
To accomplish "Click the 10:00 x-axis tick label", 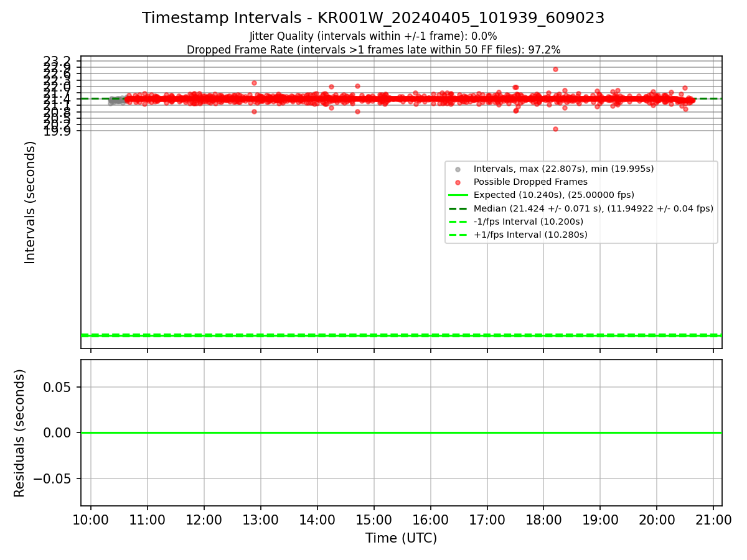I will (x=91, y=520).
